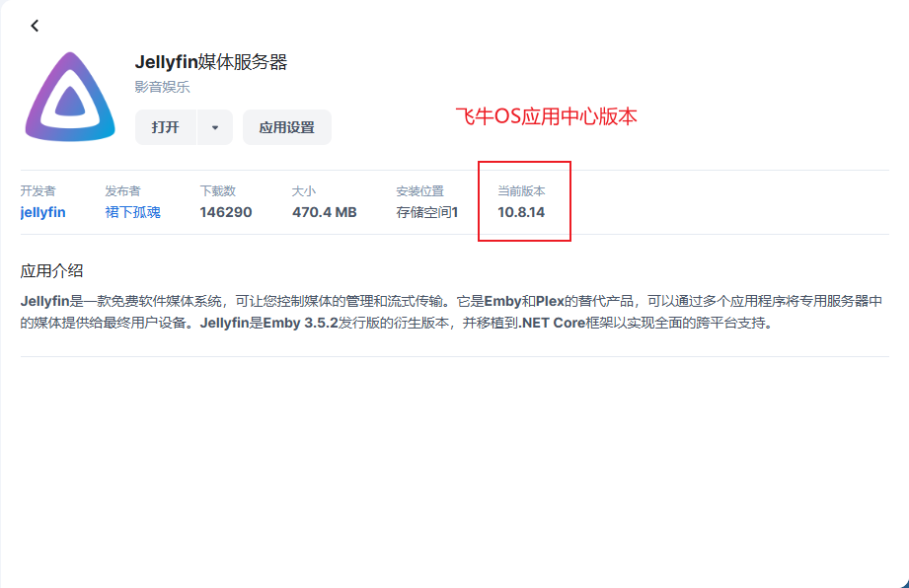This screenshot has width=909, height=588.
Task: Go back using the top-left arrow
Action: (35, 26)
